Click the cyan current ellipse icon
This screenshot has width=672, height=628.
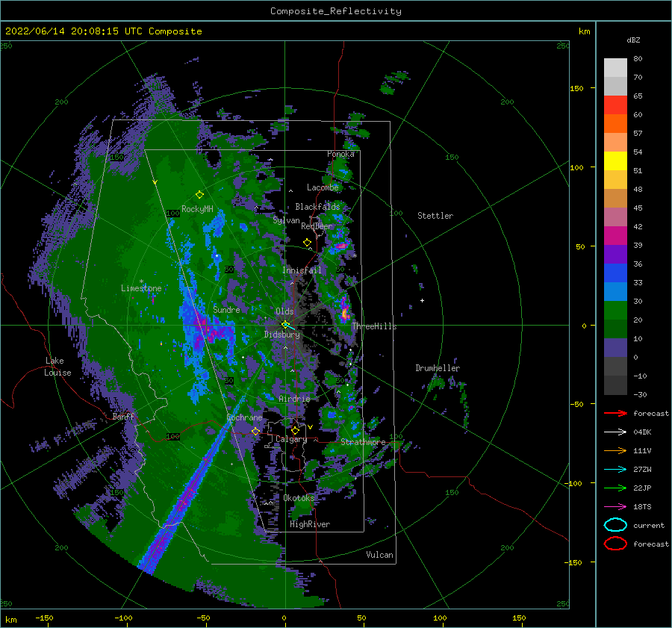pyautogui.click(x=615, y=525)
